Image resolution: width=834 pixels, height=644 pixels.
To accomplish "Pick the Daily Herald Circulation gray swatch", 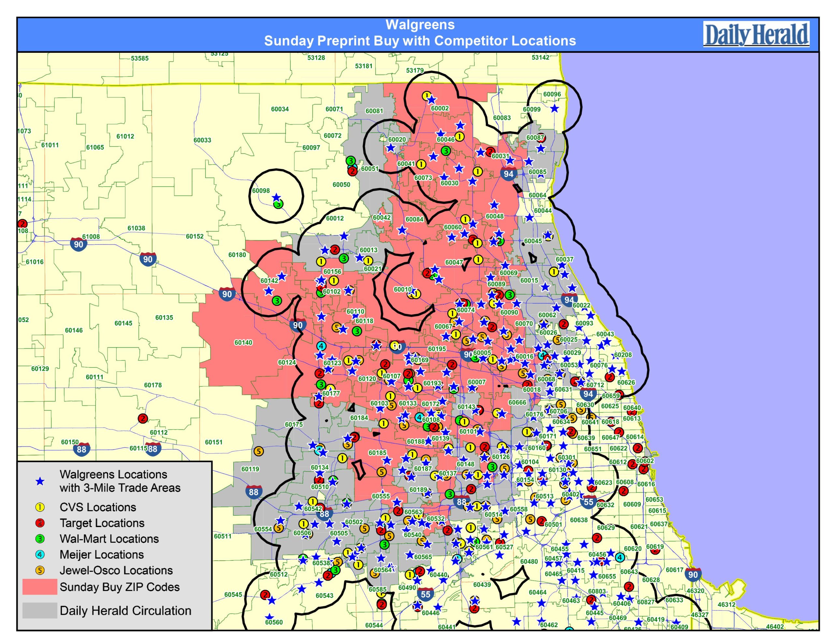I will [40, 610].
